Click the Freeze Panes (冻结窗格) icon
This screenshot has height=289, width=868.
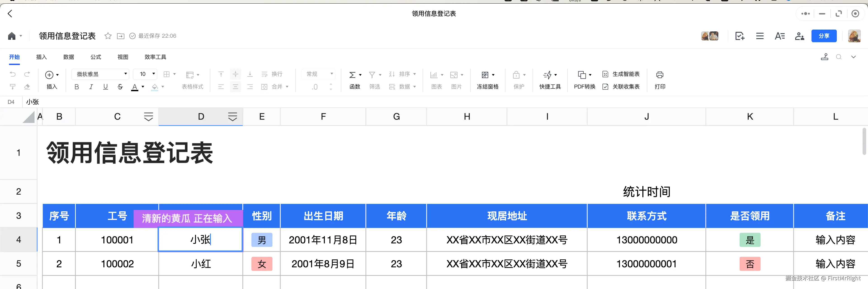[x=485, y=75]
